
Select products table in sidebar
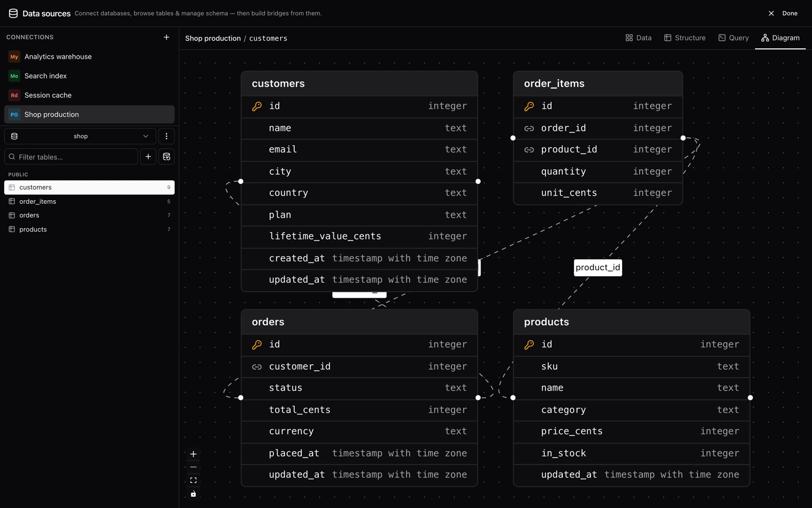(x=89, y=230)
